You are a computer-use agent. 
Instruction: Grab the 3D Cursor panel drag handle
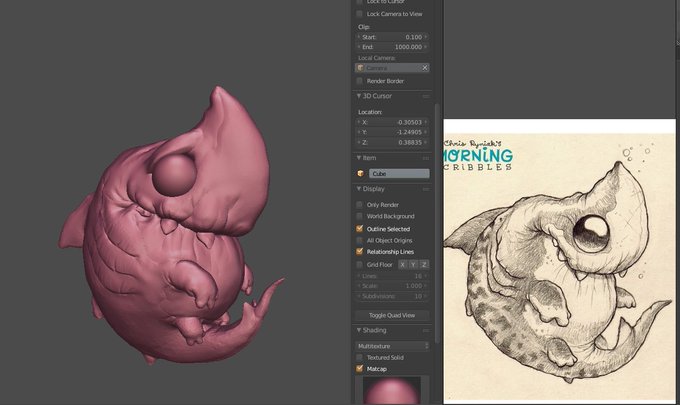[426, 96]
